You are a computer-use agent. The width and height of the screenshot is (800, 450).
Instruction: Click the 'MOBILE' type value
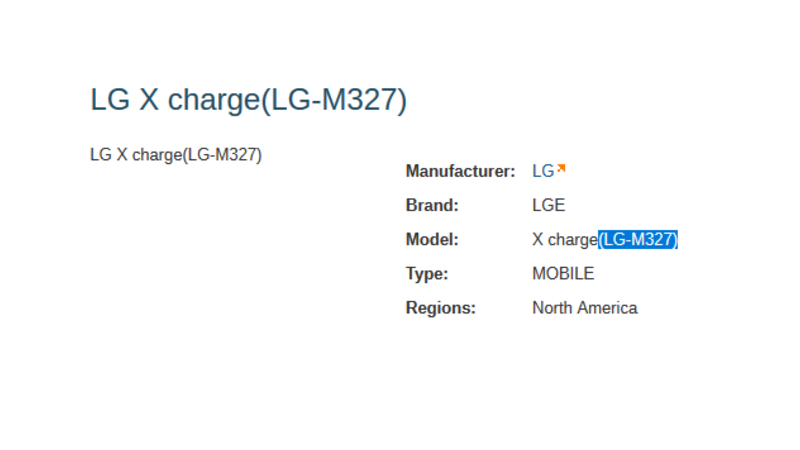[x=563, y=273]
